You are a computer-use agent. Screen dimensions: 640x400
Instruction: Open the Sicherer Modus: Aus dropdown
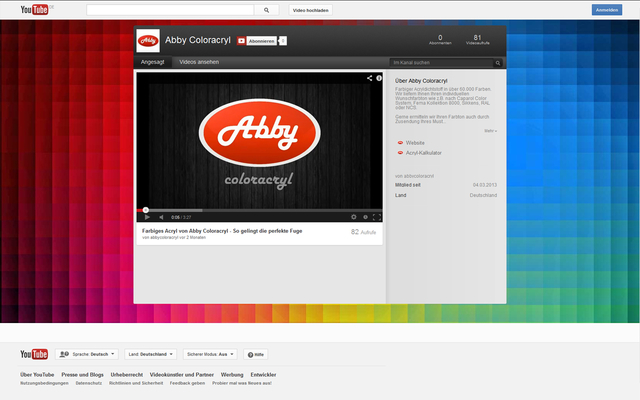[210, 354]
